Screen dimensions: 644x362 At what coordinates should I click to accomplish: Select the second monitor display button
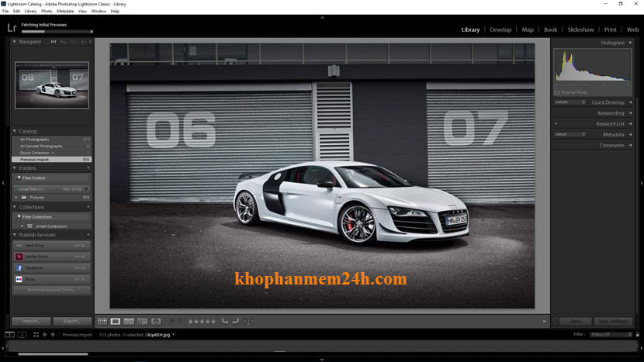point(23,335)
